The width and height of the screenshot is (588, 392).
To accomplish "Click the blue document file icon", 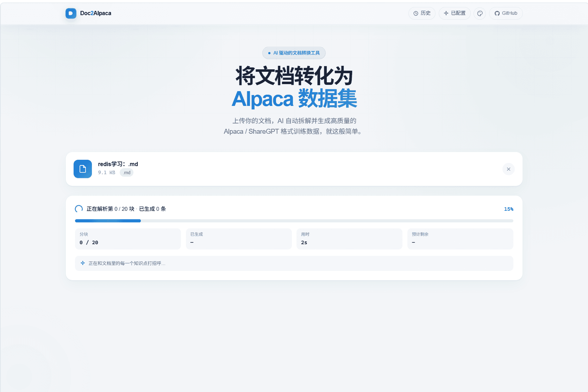I will coord(83,169).
